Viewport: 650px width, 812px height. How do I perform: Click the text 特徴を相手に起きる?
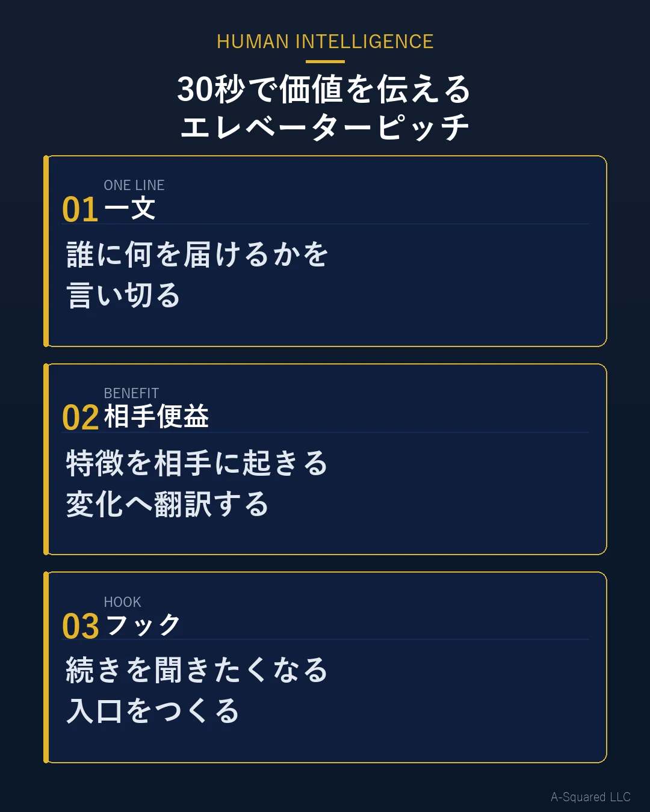point(197,463)
